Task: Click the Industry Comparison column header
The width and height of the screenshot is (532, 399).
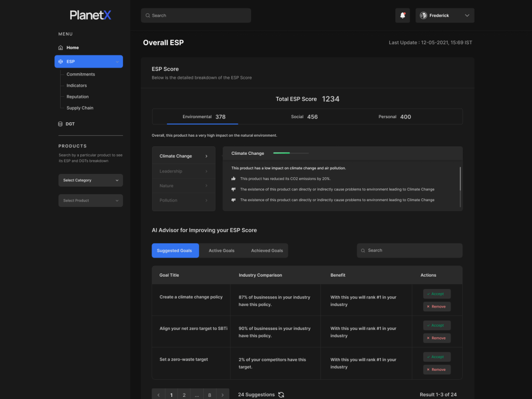Action: point(260,275)
